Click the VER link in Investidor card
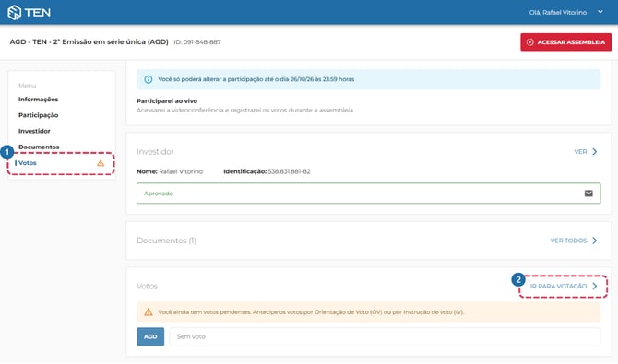This screenshot has height=364, width=618. (x=580, y=152)
